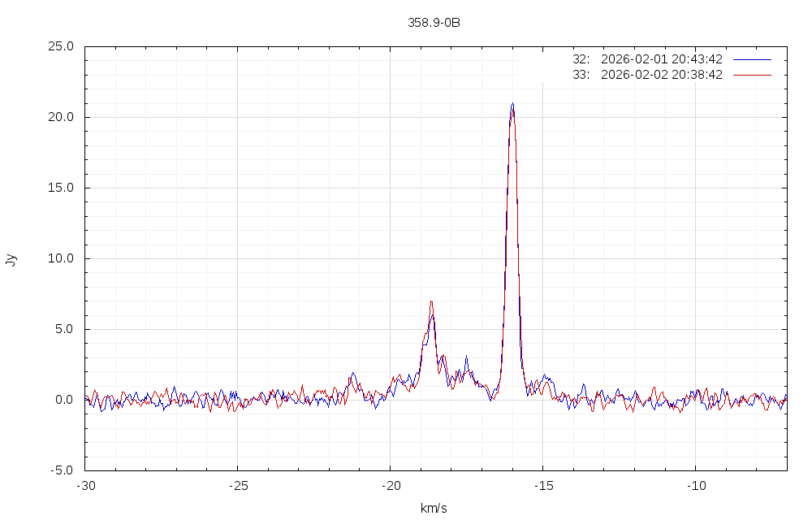
Task: Click the small bump near -21 km/s
Action: (352, 374)
